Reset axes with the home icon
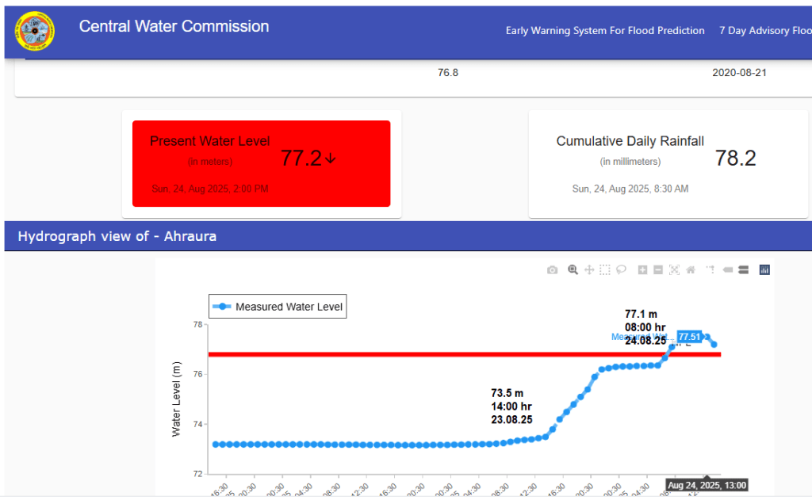812x504 pixels. tap(691, 270)
